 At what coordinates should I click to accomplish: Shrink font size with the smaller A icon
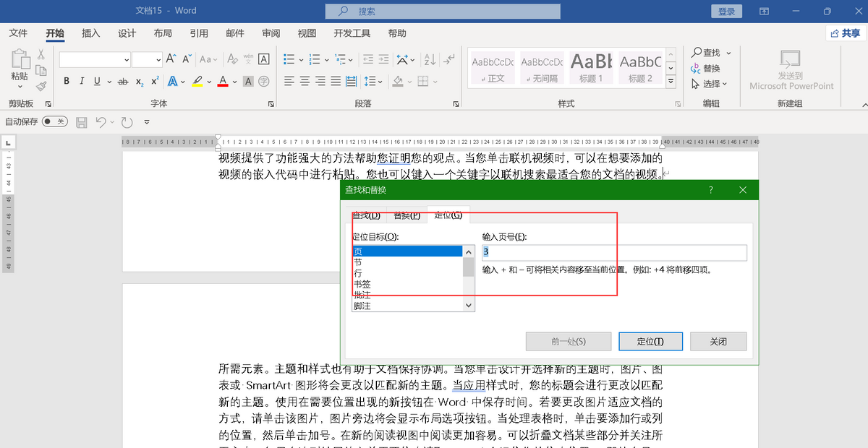coord(186,59)
